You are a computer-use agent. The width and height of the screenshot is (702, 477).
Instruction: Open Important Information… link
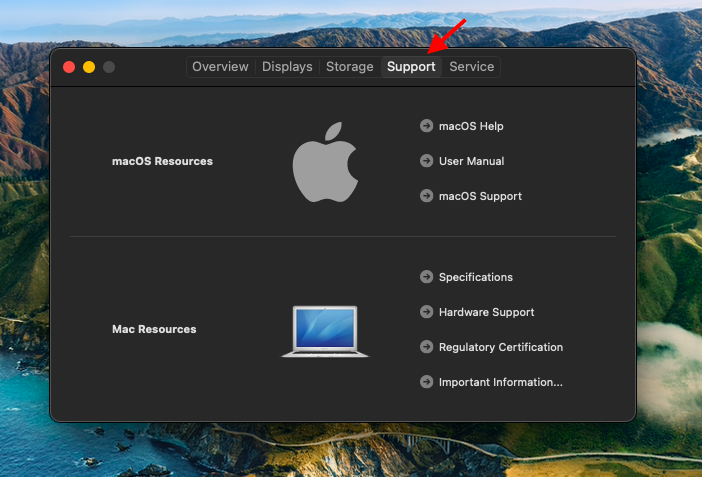[501, 382]
